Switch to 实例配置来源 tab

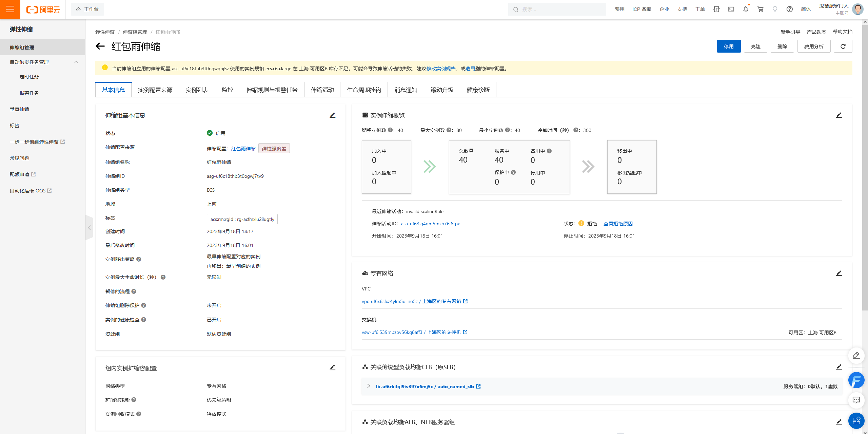tap(155, 90)
